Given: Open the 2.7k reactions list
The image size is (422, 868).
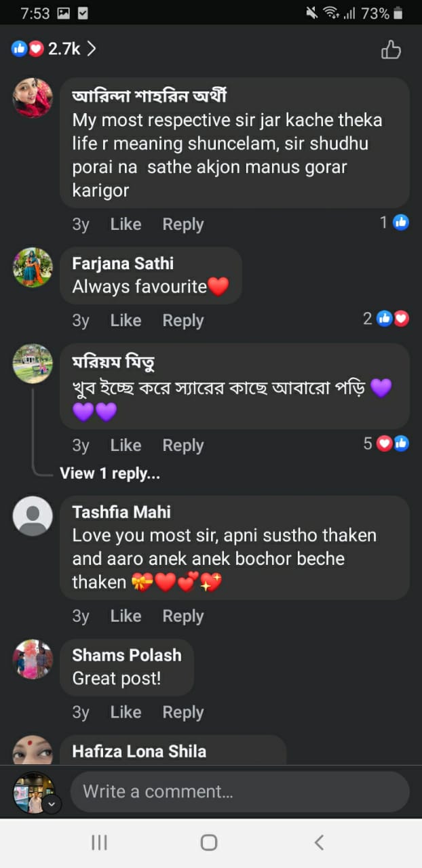Looking at the screenshot, I should [x=54, y=49].
